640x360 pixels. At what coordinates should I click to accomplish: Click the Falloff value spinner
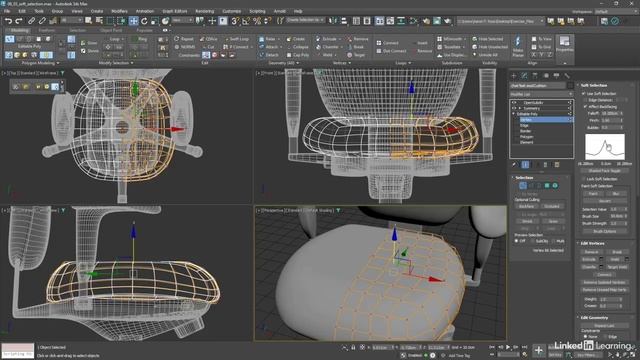pyautogui.click(x=623, y=113)
